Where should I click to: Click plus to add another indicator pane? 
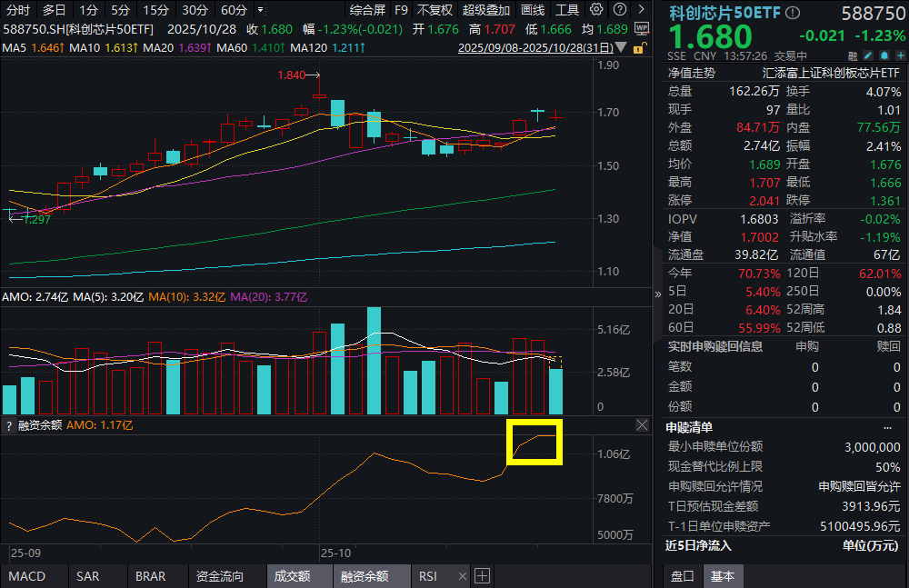(482, 576)
